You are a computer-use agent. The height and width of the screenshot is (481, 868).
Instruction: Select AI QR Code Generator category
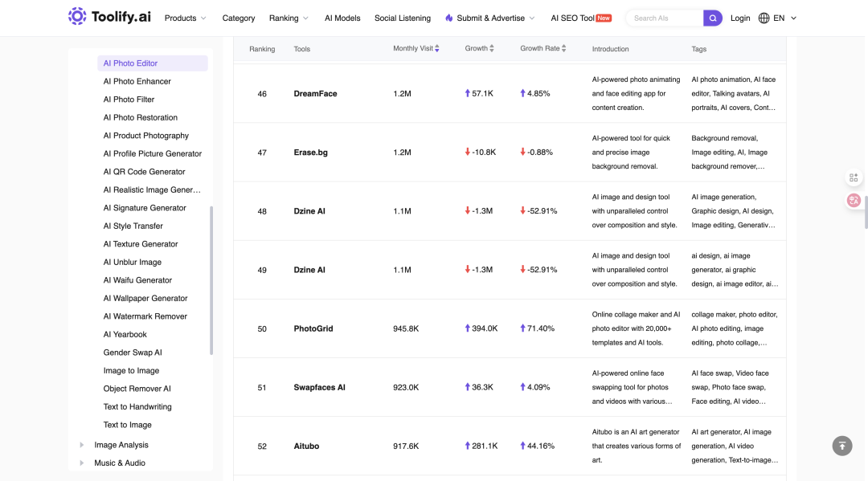tap(144, 172)
